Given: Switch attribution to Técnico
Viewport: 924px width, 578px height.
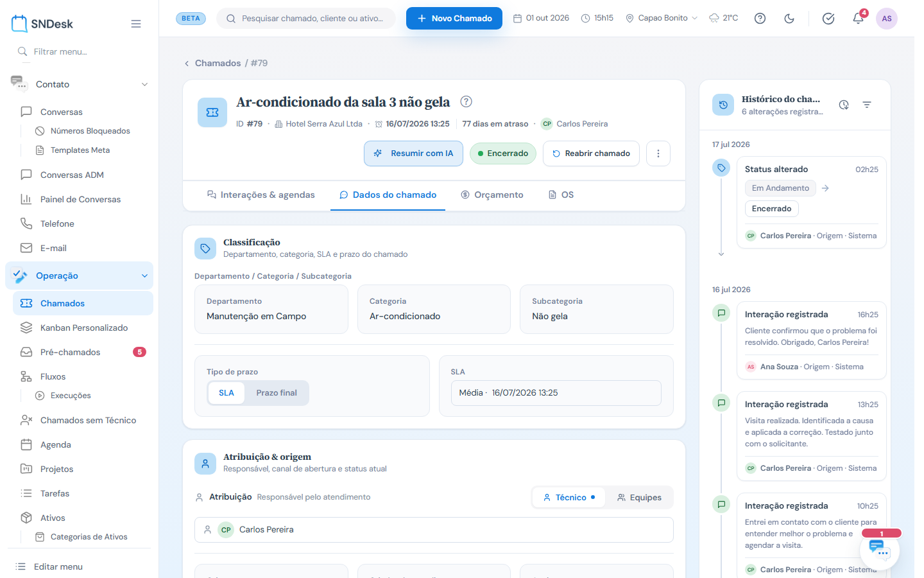Looking at the screenshot, I should point(569,498).
